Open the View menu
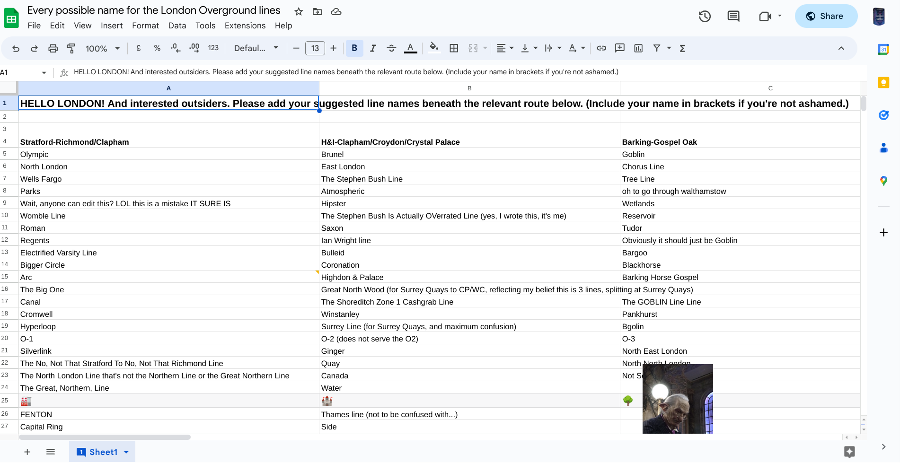This screenshot has height=463, width=900. coord(82,25)
